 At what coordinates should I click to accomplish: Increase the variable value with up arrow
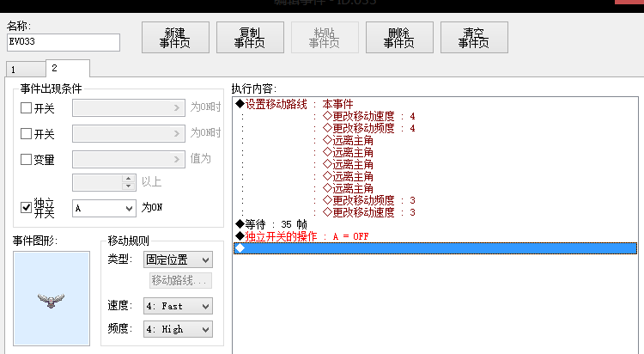[x=129, y=179]
